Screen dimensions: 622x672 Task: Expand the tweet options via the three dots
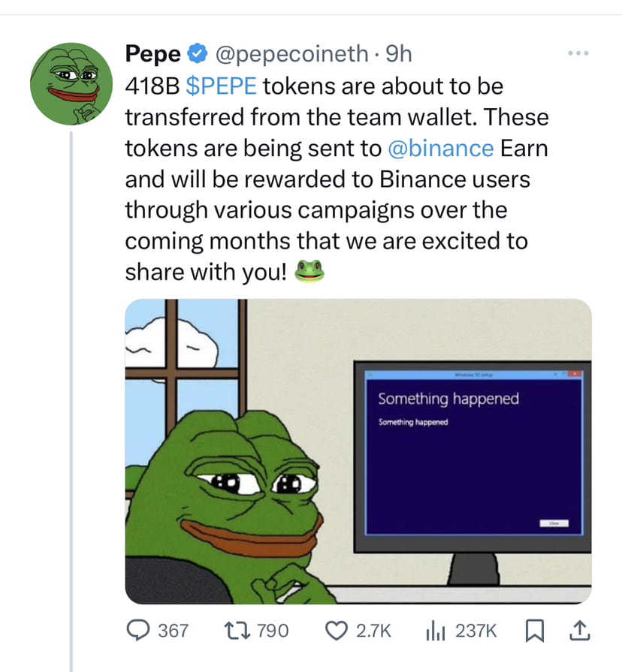tap(578, 53)
